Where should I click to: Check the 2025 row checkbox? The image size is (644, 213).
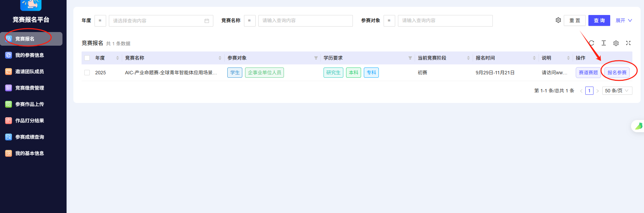click(x=87, y=73)
